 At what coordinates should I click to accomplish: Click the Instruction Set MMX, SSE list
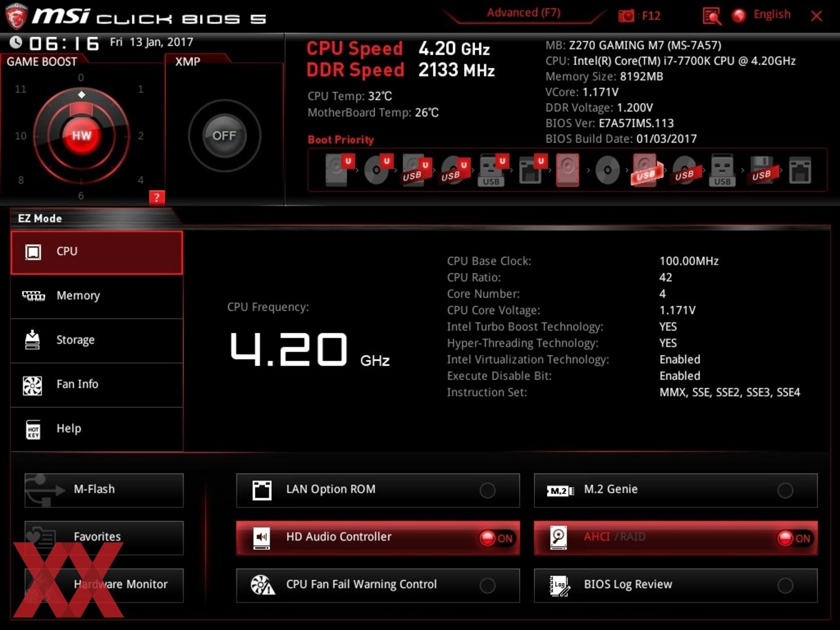tap(729, 392)
